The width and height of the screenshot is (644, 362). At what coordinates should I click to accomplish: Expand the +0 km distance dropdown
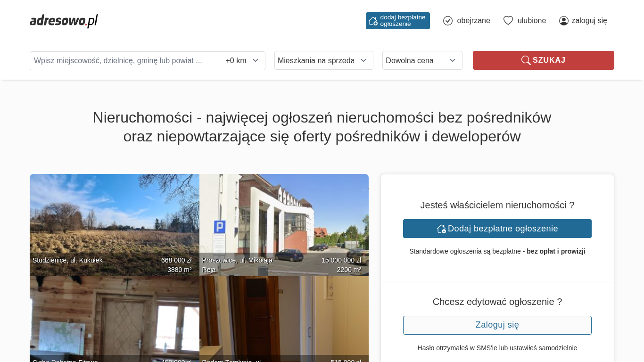point(242,61)
